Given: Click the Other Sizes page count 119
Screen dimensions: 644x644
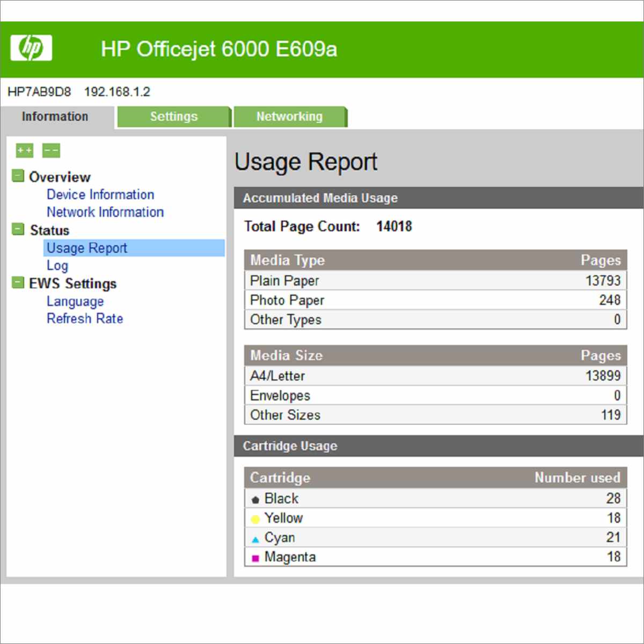Looking at the screenshot, I should pyautogui.click(x=611, y=415).
